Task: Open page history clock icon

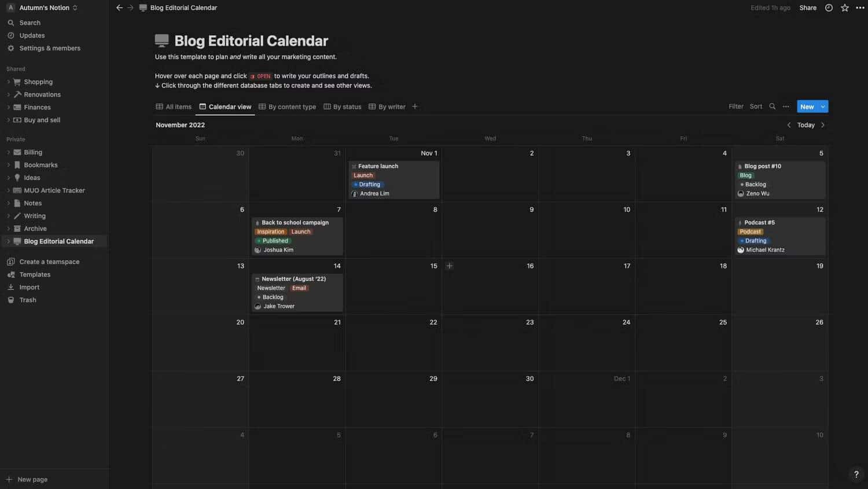Action: (829, 8)
